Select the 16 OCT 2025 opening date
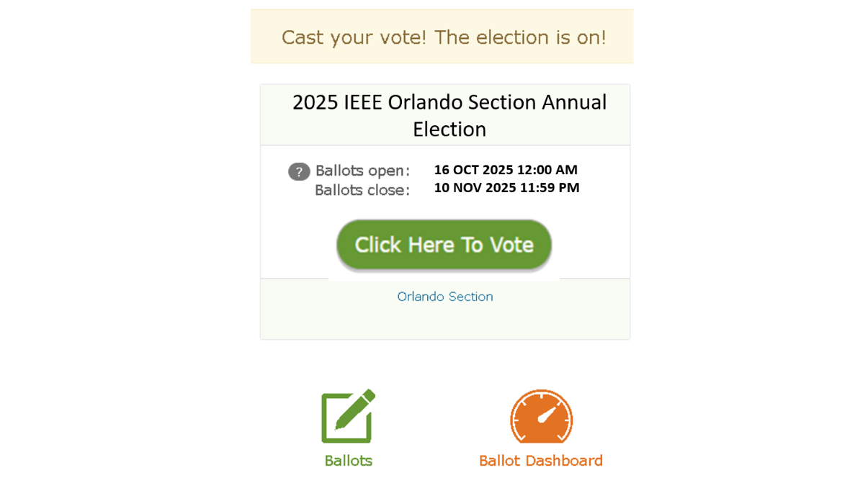The image size is (868, 483). (473, 170)
